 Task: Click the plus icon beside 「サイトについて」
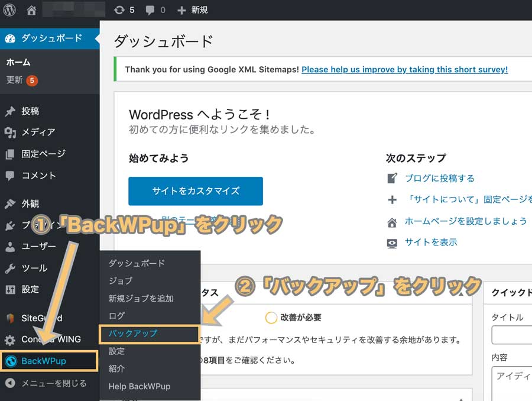[392, 200]
